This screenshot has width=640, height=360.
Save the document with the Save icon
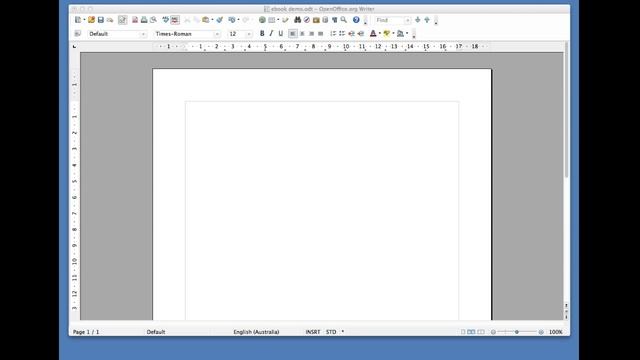click(100, 20)
